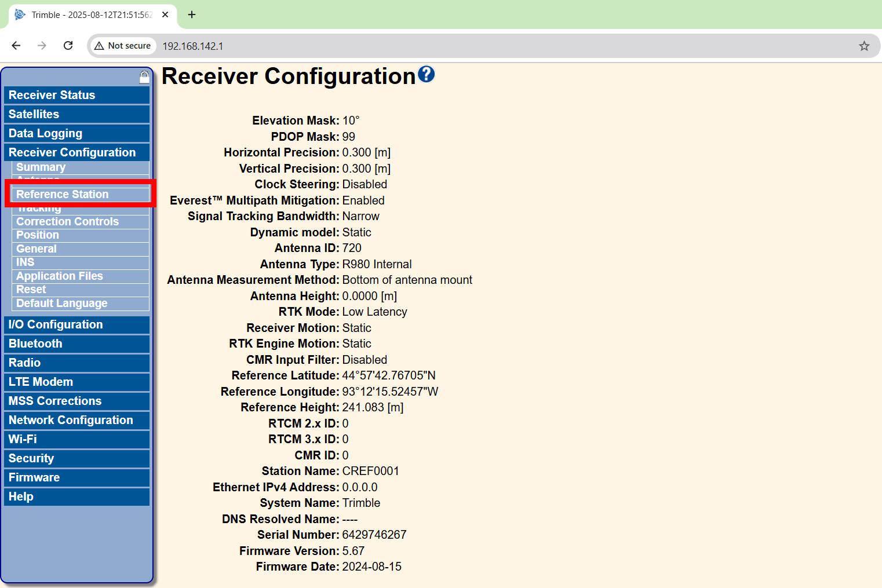The width and height of the screenshot is (882, 588).
Task: Reload the page
Action: 68,46
